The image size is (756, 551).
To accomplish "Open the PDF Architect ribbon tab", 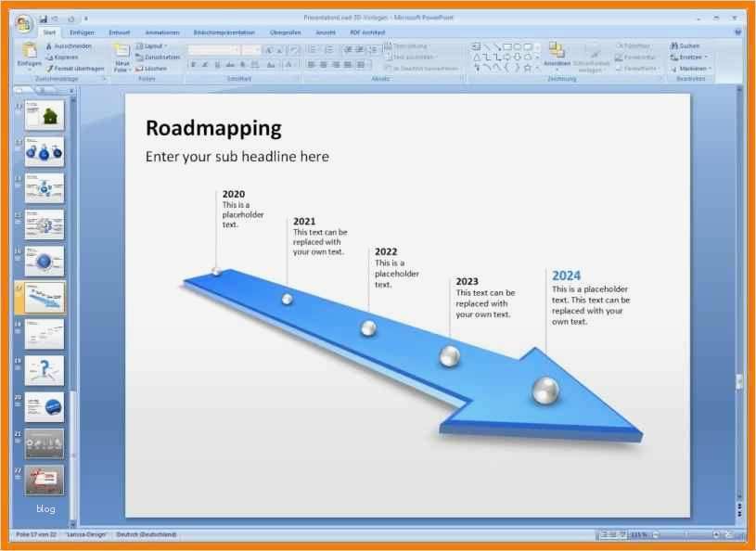I will 367,31.
